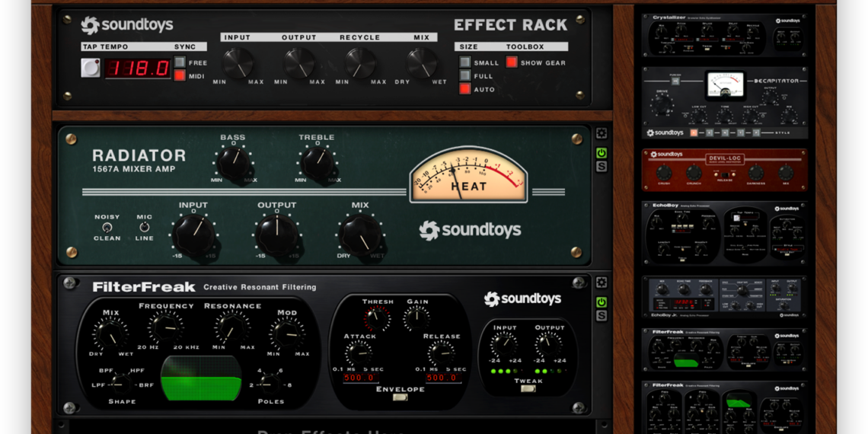Click the Attack 500.0 value field
Image resolution: width=868 pixels, height=434 pixels.
360,378
